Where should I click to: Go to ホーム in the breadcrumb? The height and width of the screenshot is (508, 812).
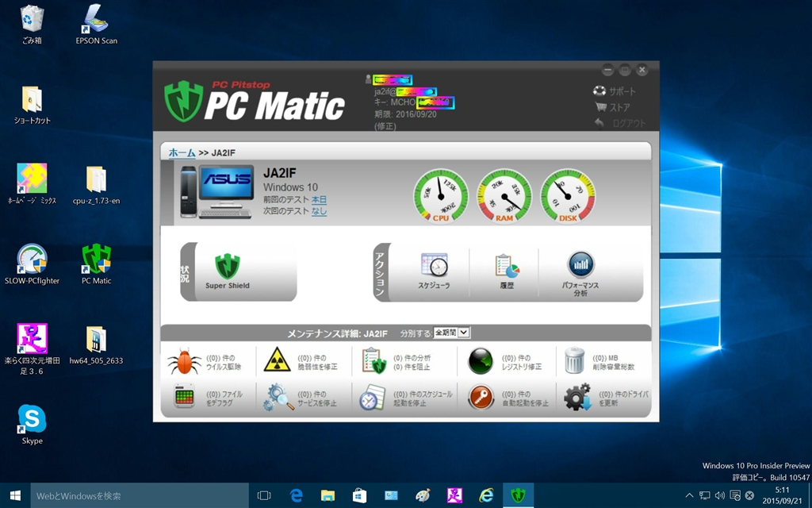(182, 152)
